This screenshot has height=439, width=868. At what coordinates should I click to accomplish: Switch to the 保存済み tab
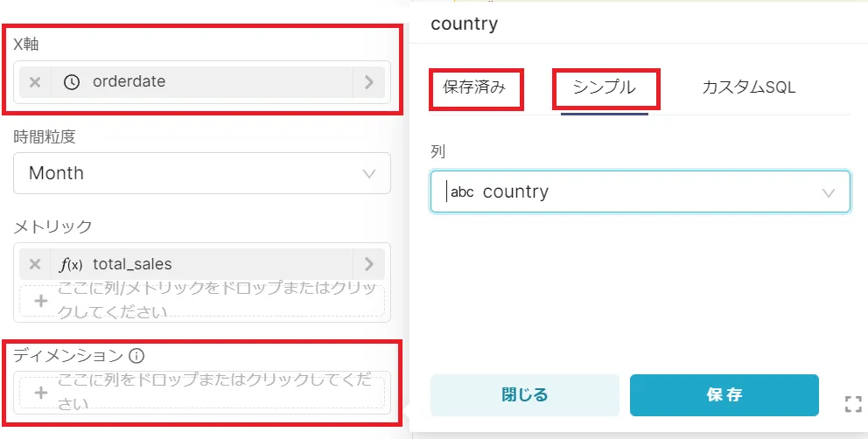[x=474, y=87]
